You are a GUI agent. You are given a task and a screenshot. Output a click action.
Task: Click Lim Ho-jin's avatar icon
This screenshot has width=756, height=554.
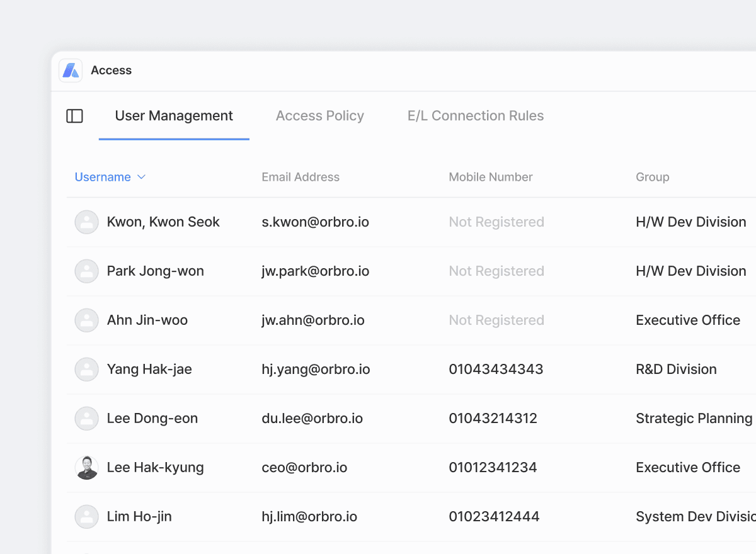click(86, 516)
